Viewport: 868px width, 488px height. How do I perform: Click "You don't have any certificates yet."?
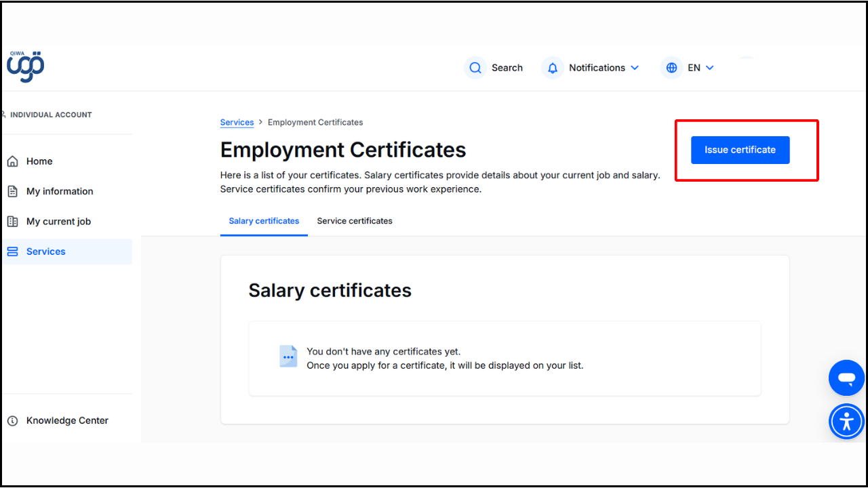click(383, 352)
